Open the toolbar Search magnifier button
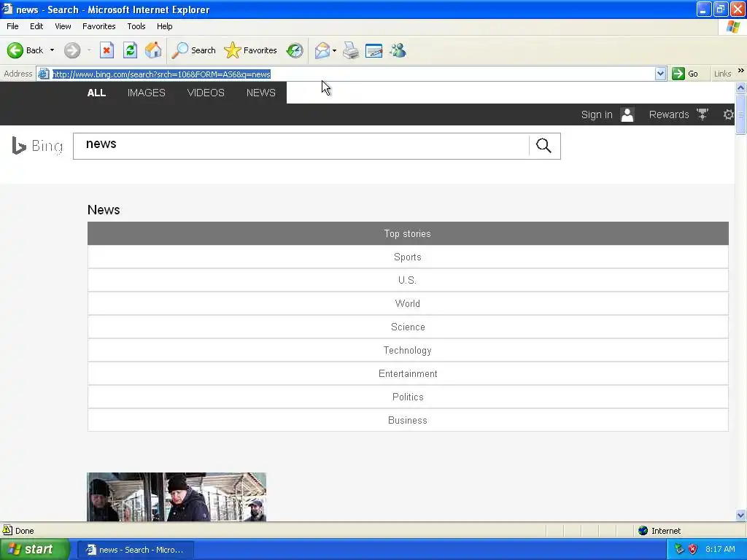This screenshot has height=560, width=747. (x=193, y=50)
